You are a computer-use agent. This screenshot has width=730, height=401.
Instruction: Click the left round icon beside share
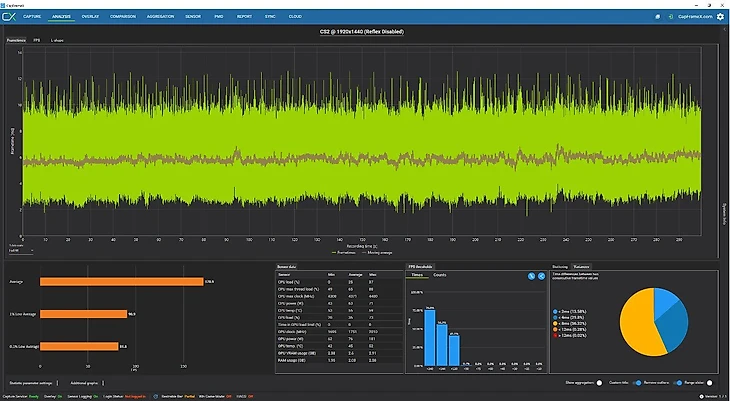coord(531,274)
